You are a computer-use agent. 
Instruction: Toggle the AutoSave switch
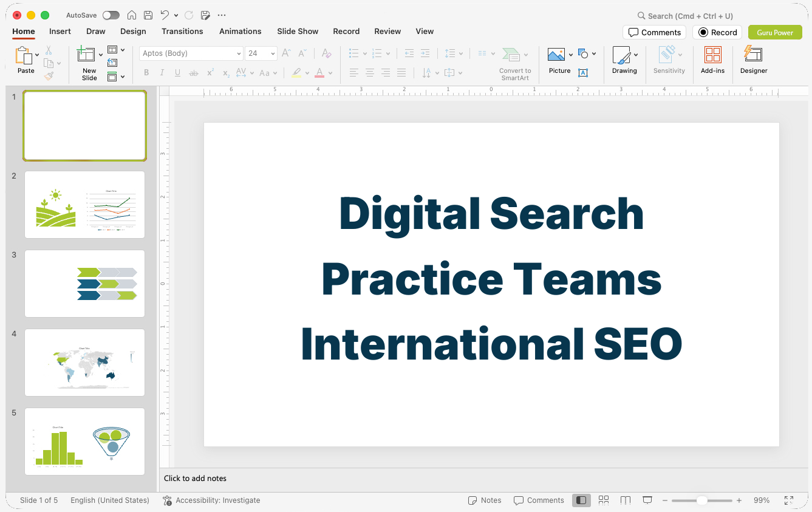(111, 15)
